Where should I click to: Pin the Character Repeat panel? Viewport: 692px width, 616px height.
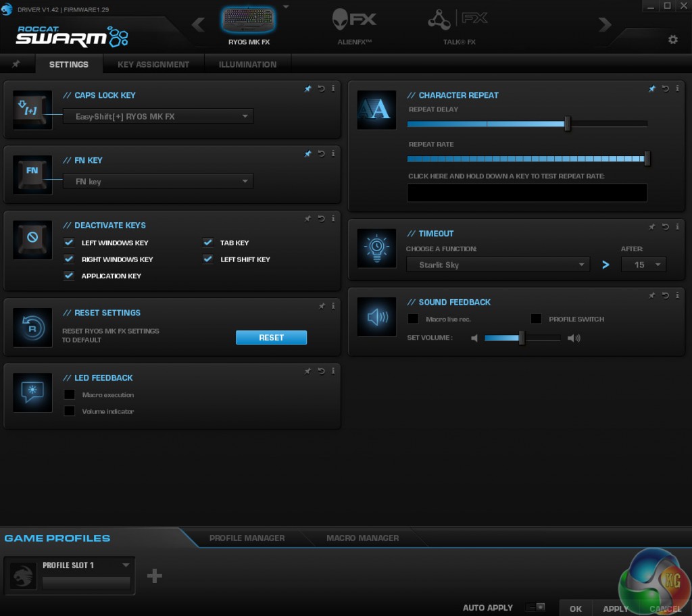652,88
